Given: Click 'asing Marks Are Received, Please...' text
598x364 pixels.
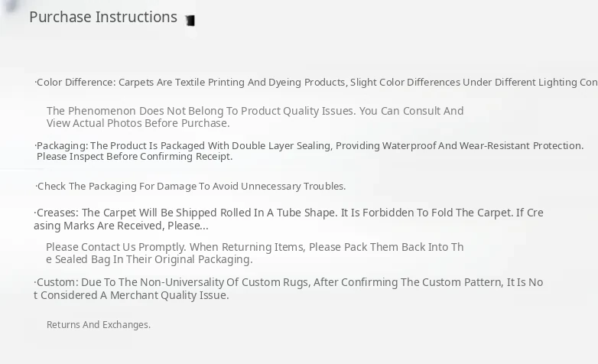Looking at the screenshot, I should tap(121, 226).
